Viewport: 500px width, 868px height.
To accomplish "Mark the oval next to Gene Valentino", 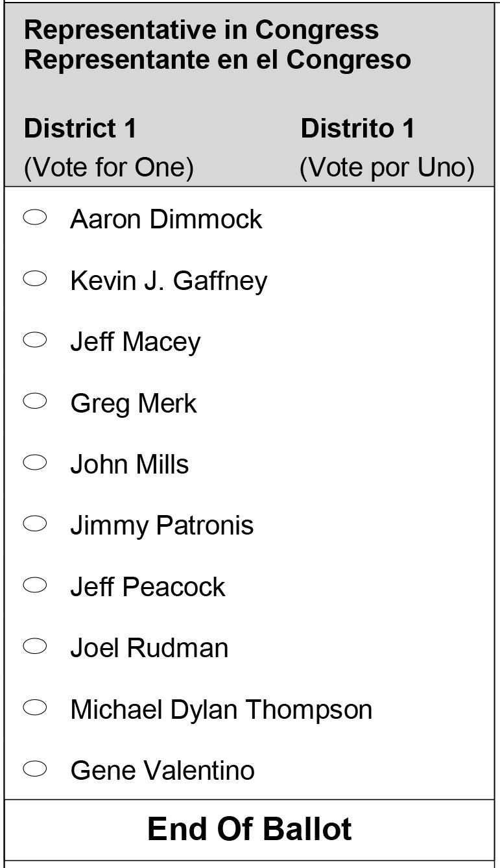I will pyautogui.click(x=35, y=769).
